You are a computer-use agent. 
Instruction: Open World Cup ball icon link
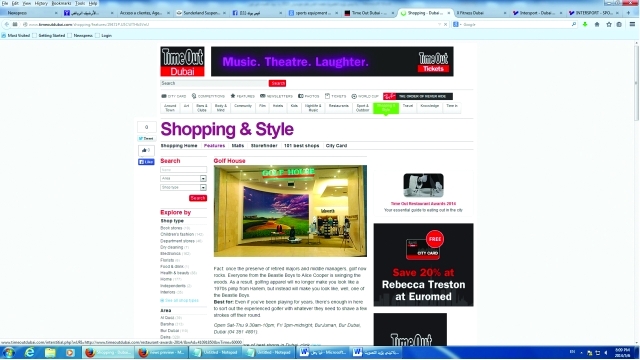tap(365, 96)
